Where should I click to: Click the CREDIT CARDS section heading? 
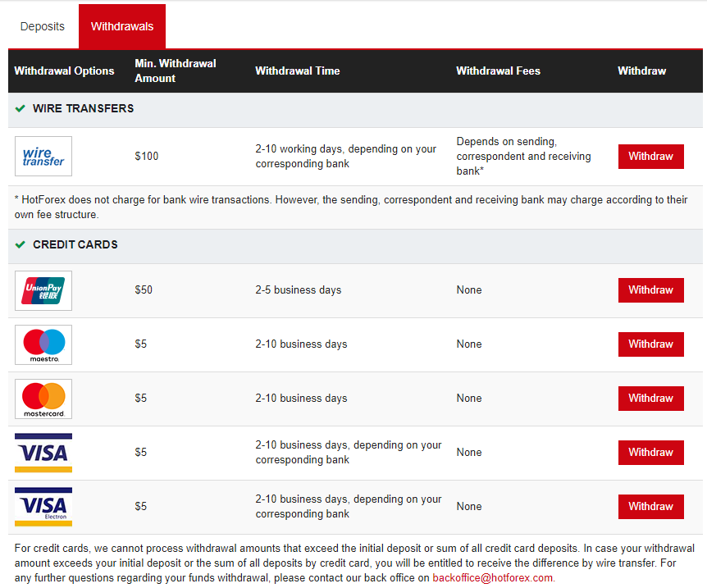(75, 245)
